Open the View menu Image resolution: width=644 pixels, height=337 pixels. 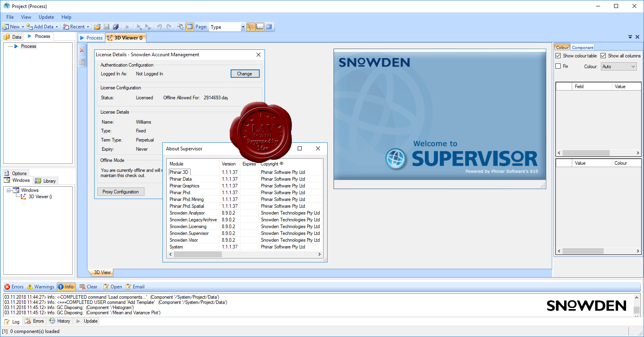[x=26, y=17]
